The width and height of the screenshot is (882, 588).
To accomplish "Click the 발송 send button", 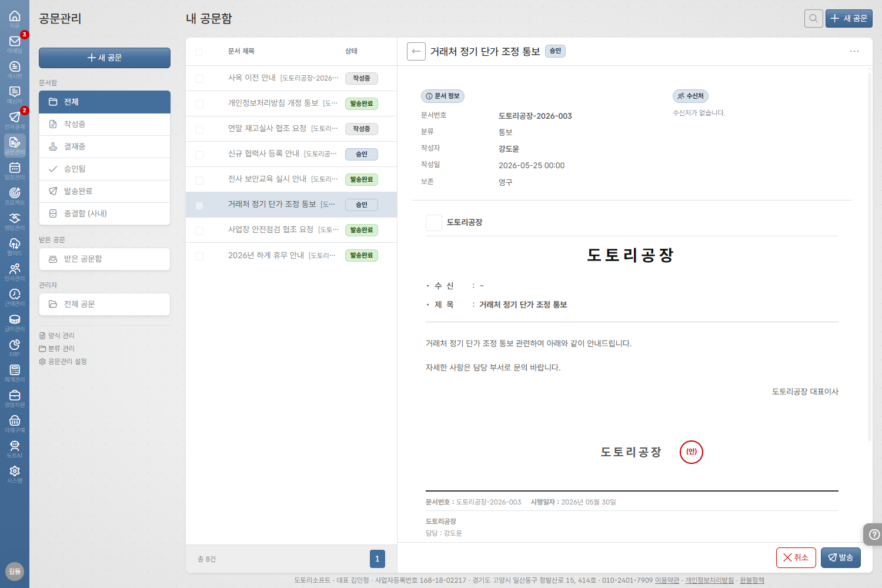I will click(841, 557).
